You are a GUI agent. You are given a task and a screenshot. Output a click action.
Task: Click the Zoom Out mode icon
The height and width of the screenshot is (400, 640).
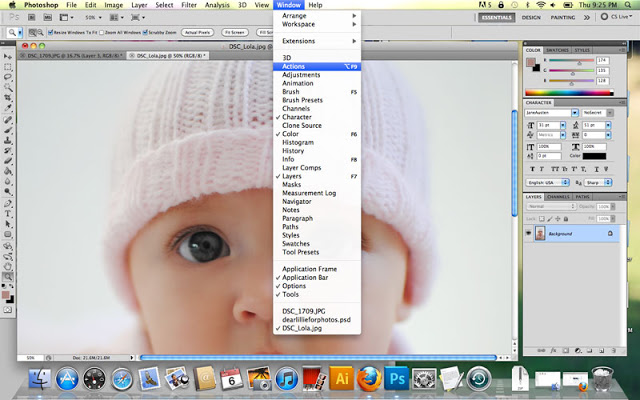coord(40,32)
